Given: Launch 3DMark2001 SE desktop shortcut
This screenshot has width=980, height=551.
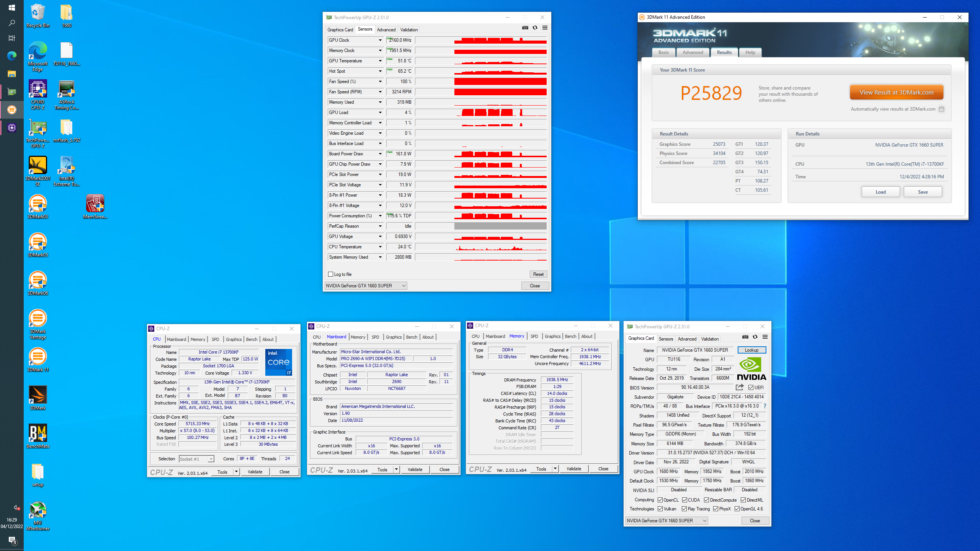Looking at the screenshot, I should tap(38, 171).
